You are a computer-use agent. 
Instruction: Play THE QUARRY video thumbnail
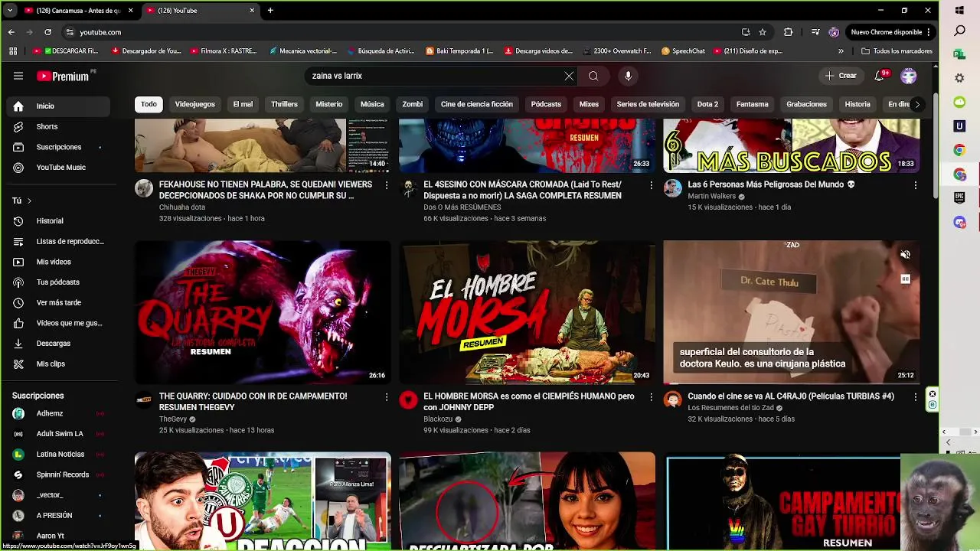(263, 312)
